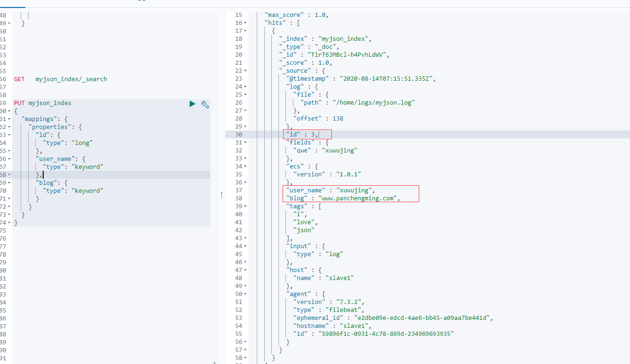Collapse the "tags" array in response
630x364 pixels.
(246, 206)
